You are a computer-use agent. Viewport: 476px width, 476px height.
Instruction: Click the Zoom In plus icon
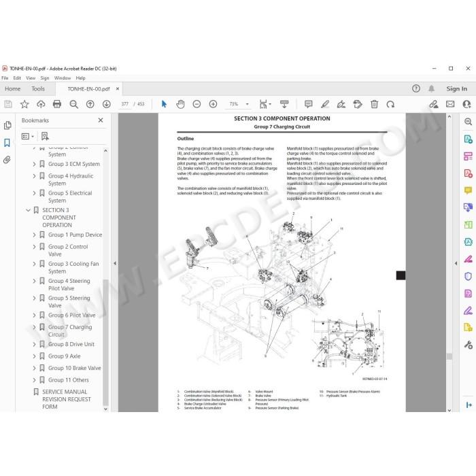[x=213, y=104]
